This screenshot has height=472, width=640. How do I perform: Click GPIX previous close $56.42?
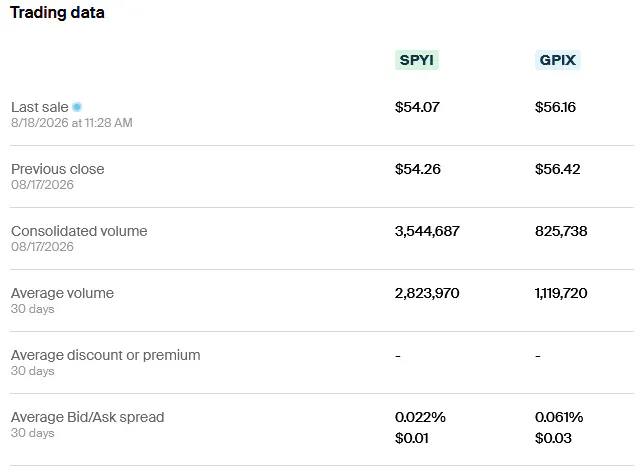(x=558, y=169)
